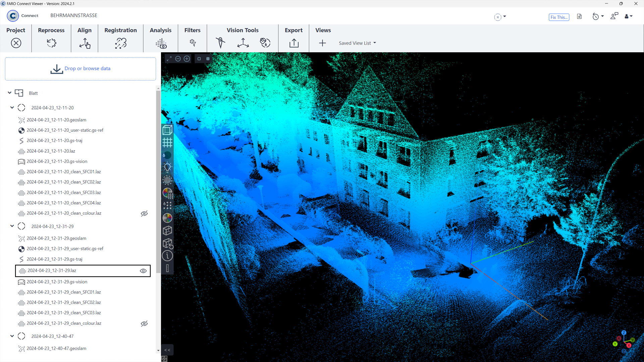Collapse the side panel with << button
This screenshot has width=644, height=362.
click(x=167, y=350)
